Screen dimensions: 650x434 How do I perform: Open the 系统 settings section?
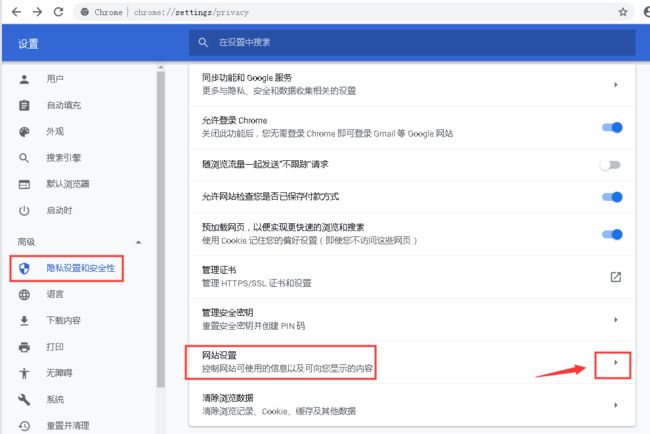point(55,400)
